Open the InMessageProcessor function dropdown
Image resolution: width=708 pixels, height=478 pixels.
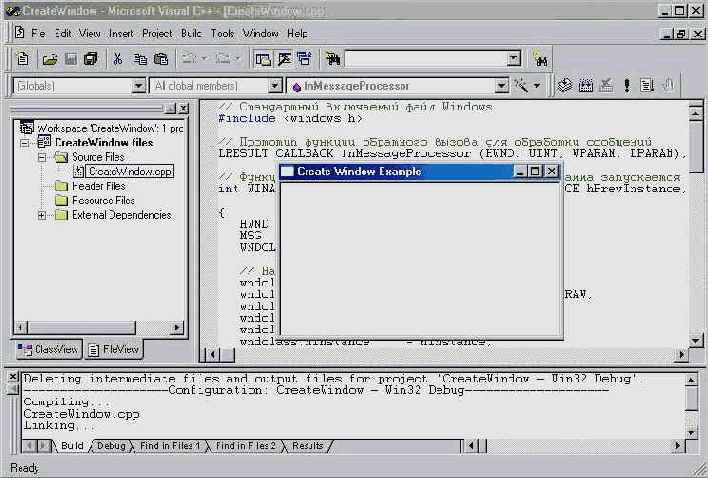coord(496,86)
